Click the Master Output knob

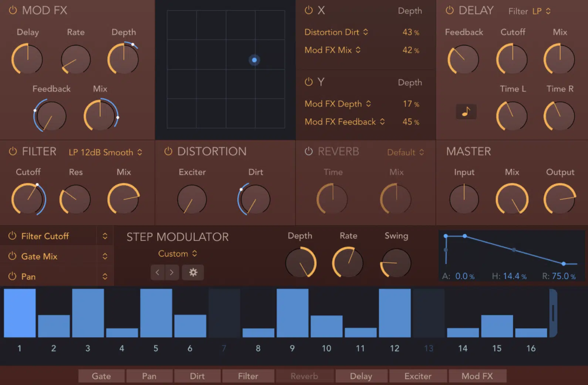[x=560, y=199]
